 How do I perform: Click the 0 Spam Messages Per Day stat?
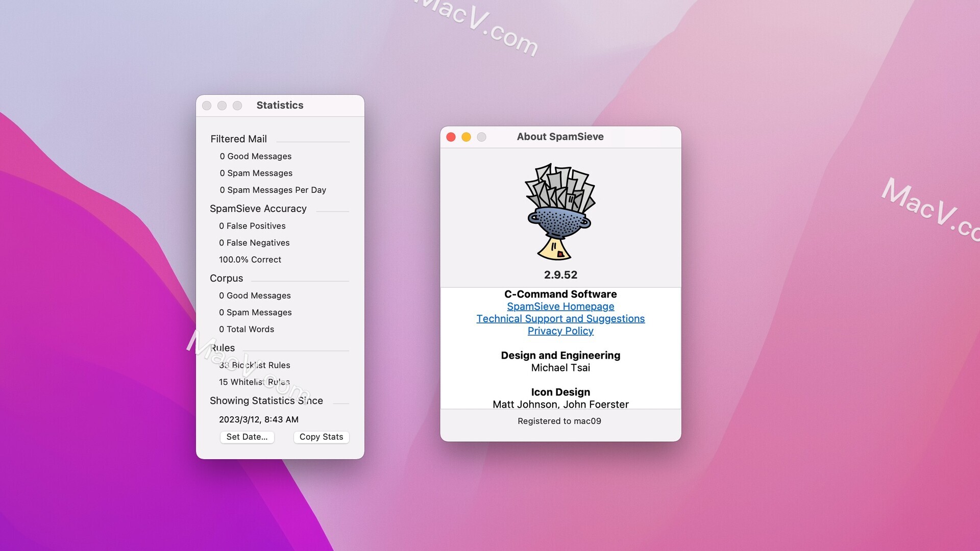[x=273, y=190]
